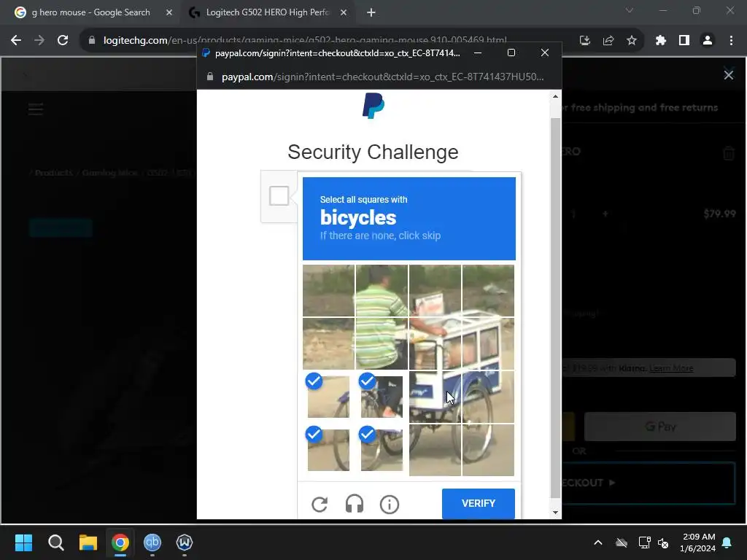Click the Chrome taskbar icon
This screenshot has width=747, height=560.
tap(120, 542)
